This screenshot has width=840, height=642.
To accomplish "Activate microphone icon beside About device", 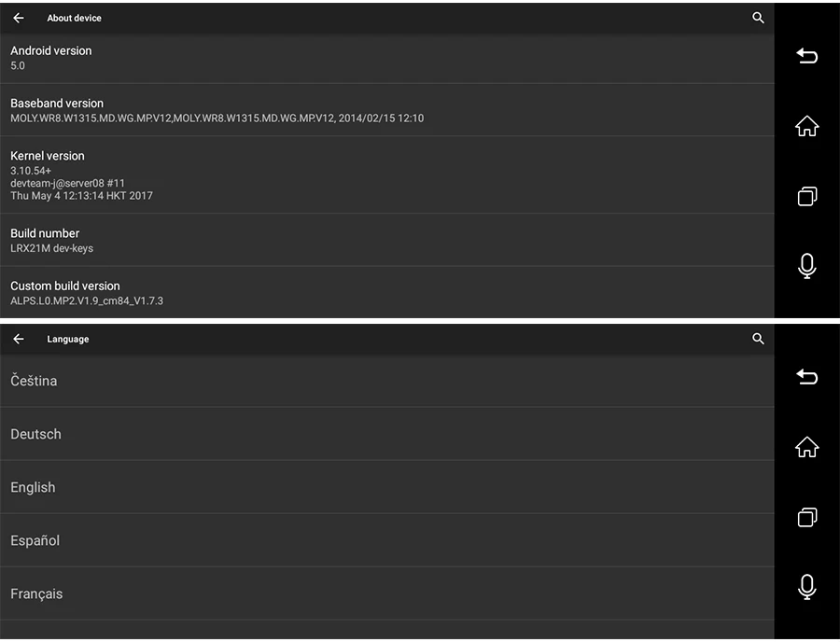I will pyautogui.click(x=806, y=266).
